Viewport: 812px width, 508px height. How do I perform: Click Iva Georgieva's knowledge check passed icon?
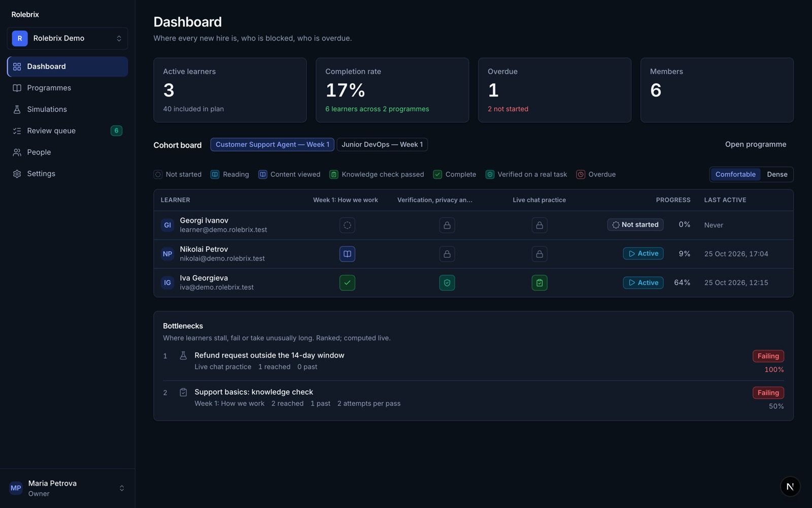539,283
